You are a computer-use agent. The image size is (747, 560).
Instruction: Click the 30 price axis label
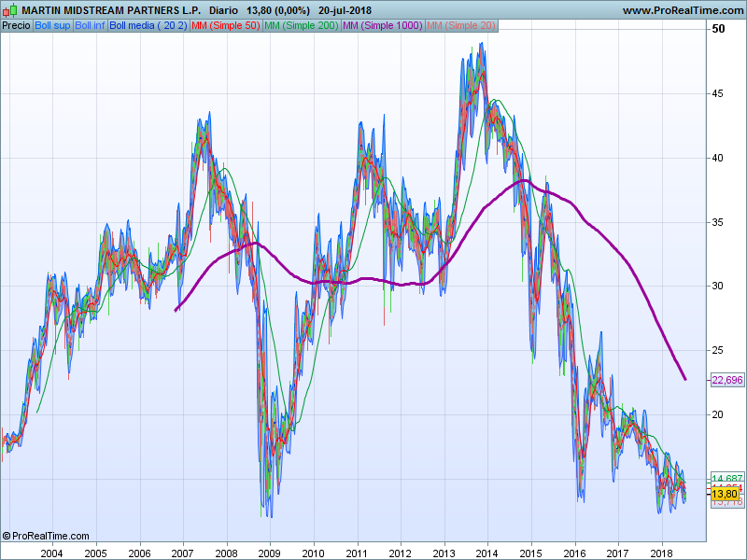point(717,286)
